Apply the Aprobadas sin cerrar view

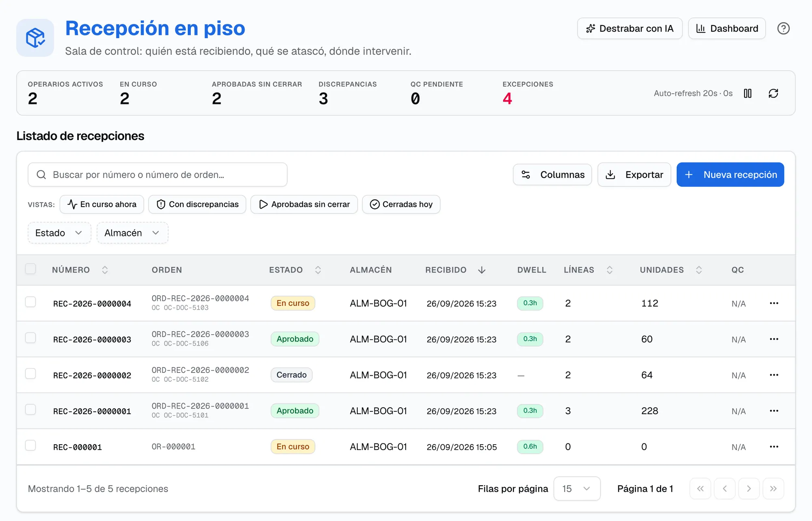pyautogui.click(x=304, y=204)
